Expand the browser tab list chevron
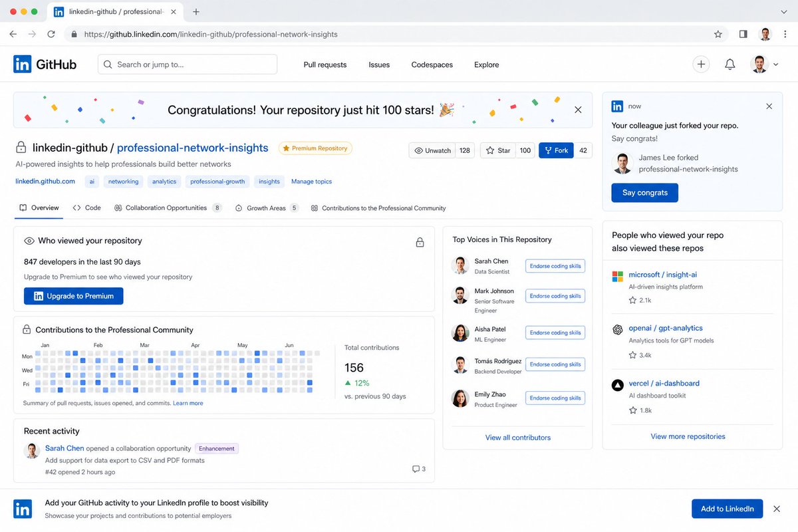 point(783,12)
